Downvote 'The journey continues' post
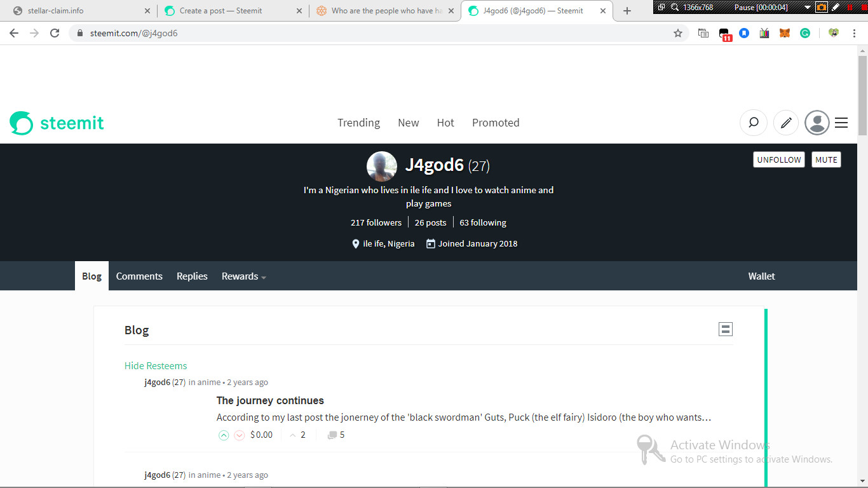 [x=240, y=435]
